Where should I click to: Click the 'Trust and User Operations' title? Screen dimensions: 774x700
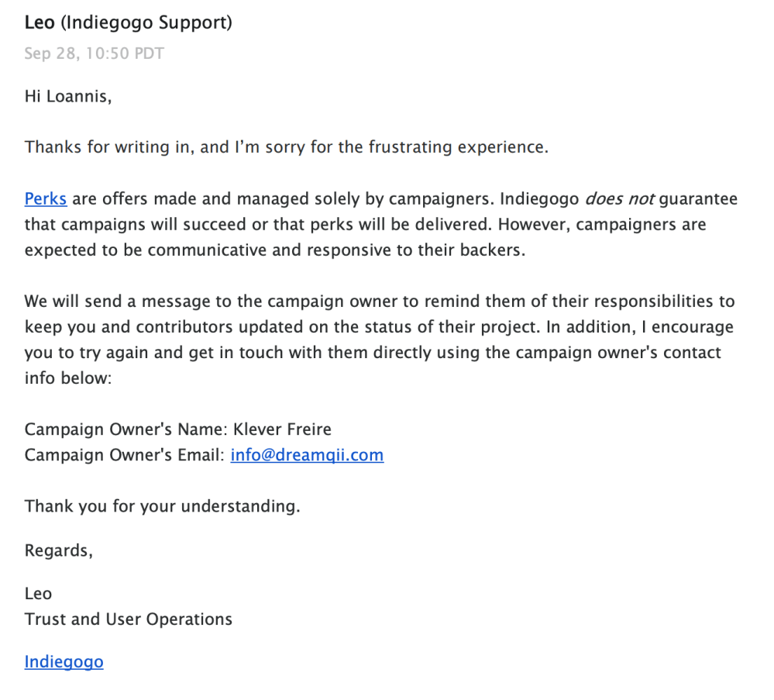tap(129, 619)
